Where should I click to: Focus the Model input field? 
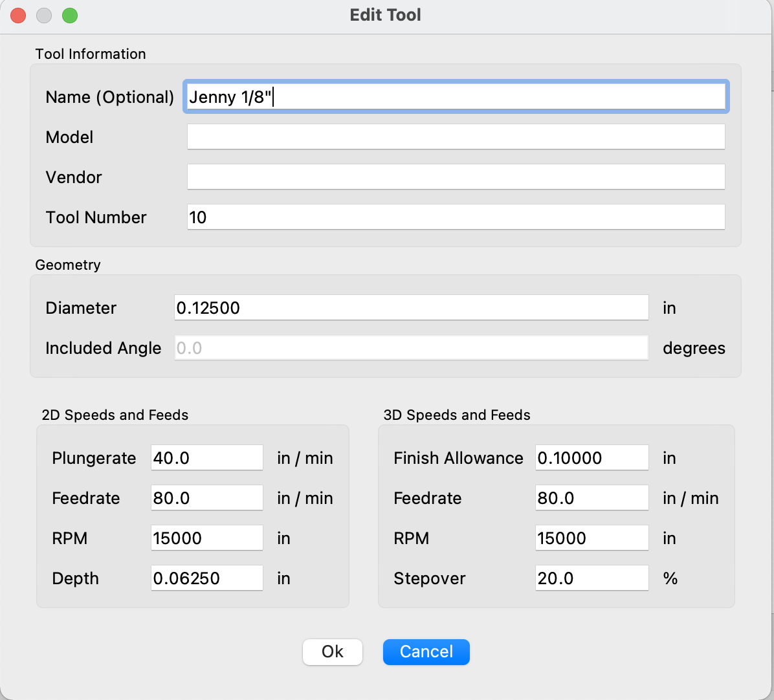(456, 137)
